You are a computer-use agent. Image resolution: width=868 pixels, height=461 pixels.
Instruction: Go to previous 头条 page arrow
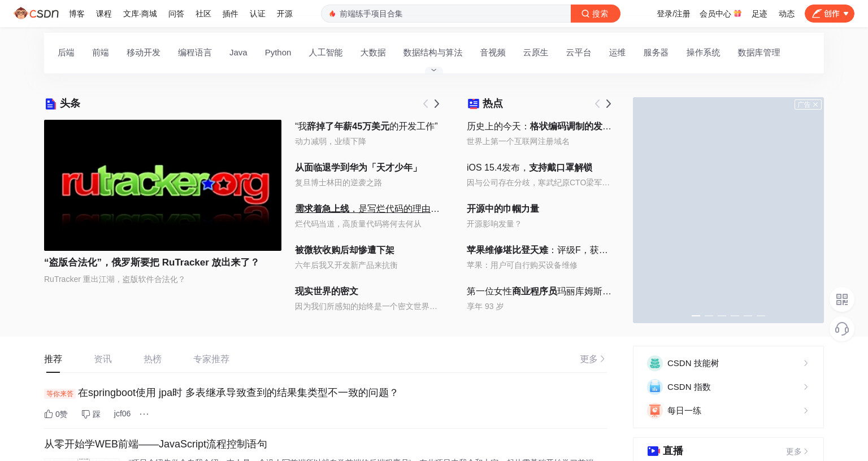coord(426,103)
